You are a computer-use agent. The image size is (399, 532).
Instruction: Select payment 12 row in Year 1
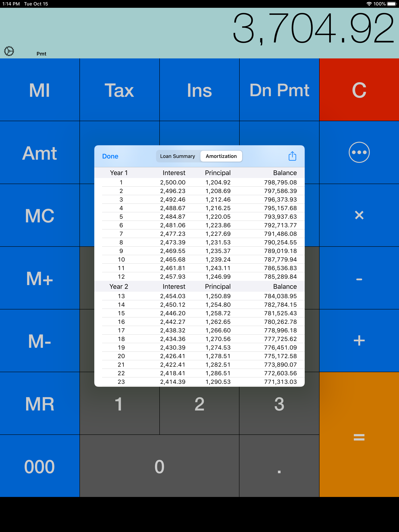pyautogui.click(x=199, y=277)
